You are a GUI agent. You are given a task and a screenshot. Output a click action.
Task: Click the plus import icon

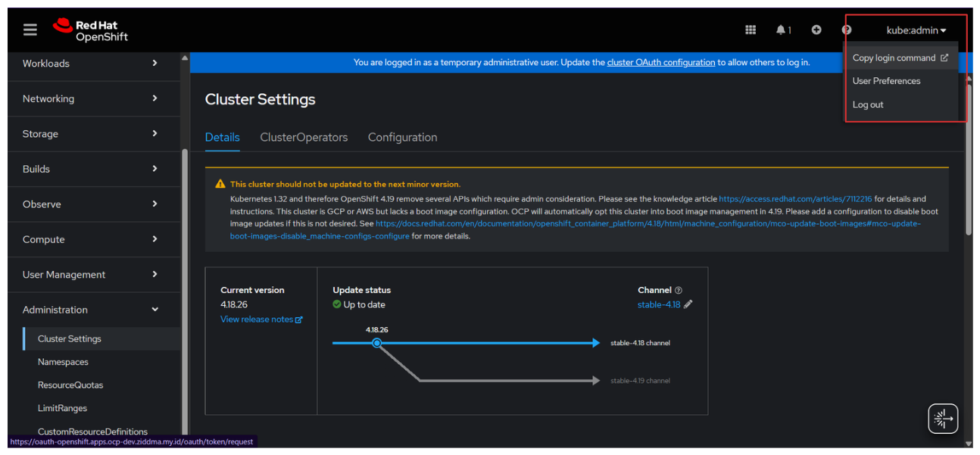click(x=816, y=30)
